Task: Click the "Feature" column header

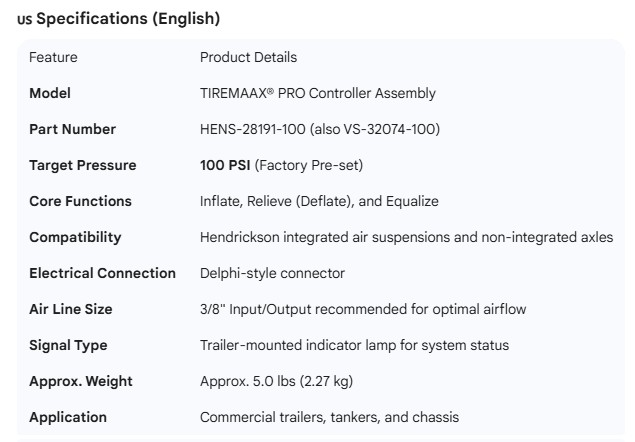Action: (53, 57)
